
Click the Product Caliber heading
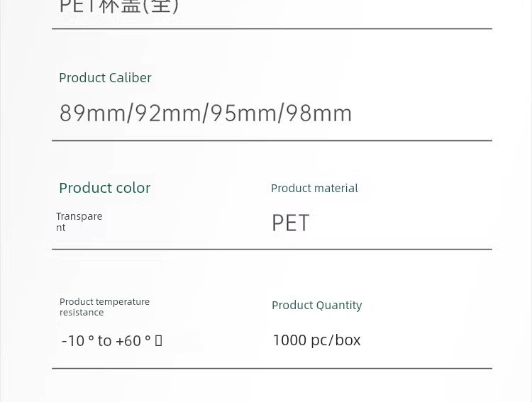[x=105, y=78]
